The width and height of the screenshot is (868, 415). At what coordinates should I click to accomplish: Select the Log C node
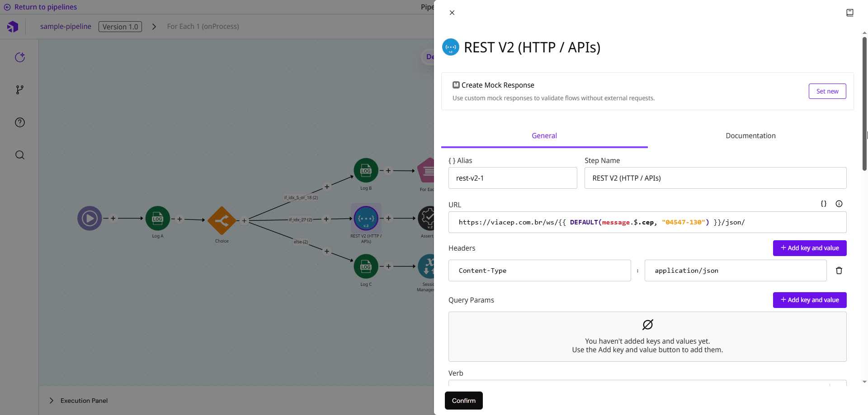366,266
